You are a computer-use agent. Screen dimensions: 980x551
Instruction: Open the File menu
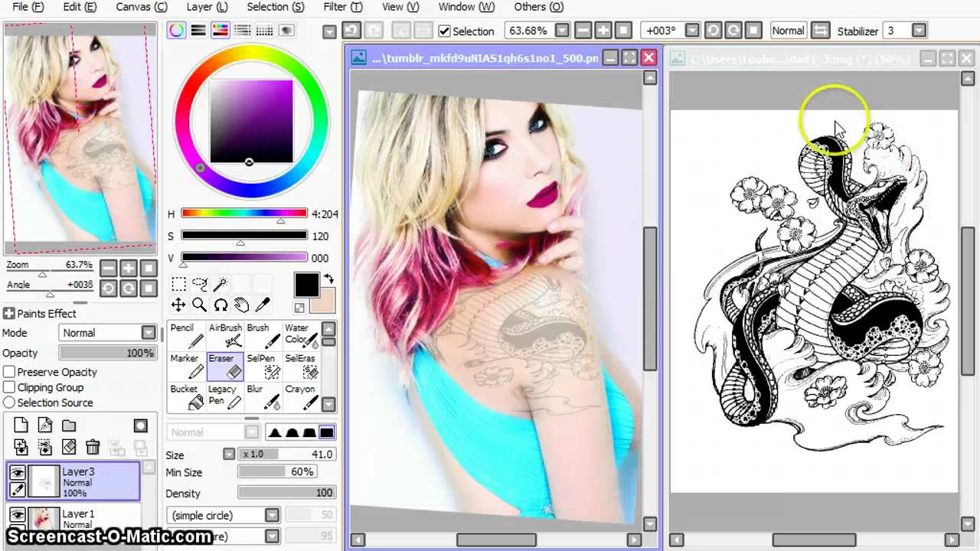(28, 7)
